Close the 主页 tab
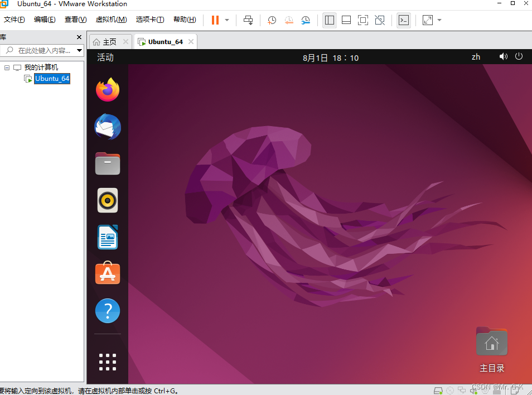Image resolution: width=532 pixels, height=395 pixels. (125, 41)
